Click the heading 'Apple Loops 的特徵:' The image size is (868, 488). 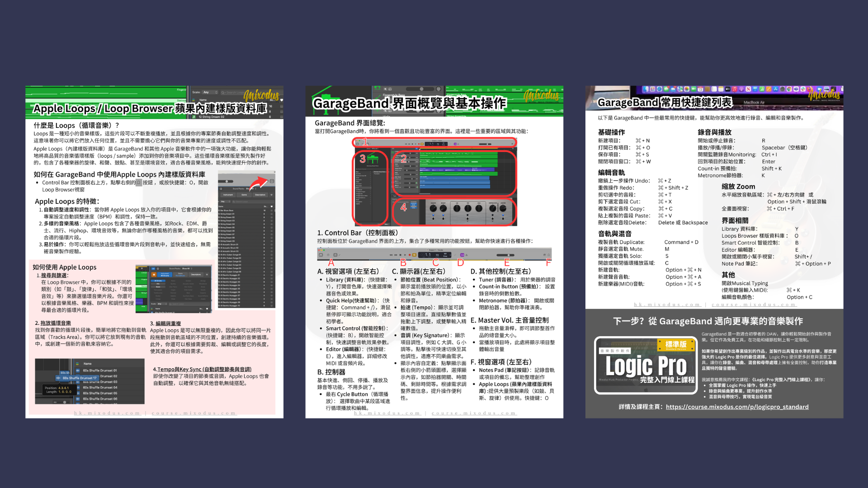coord(67,201)
